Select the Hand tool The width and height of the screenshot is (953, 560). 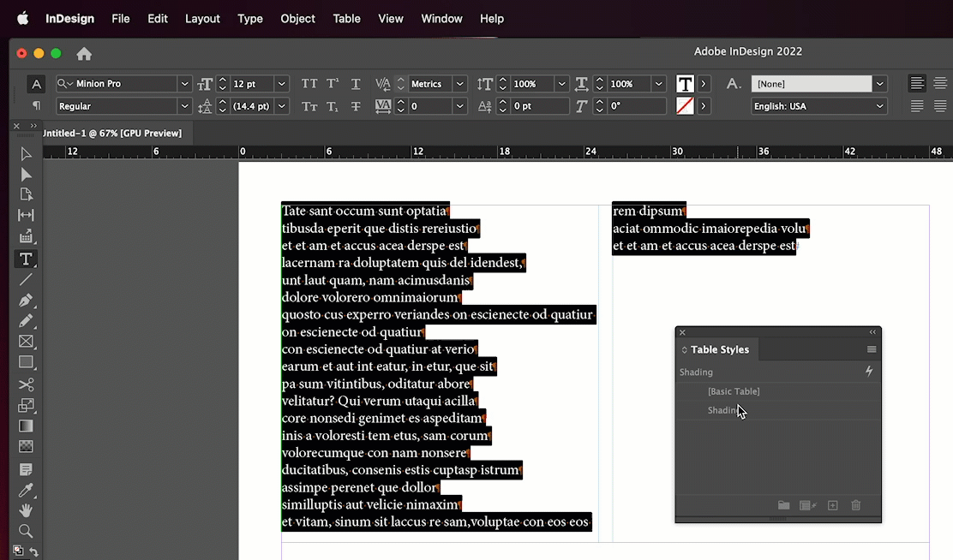26,510
